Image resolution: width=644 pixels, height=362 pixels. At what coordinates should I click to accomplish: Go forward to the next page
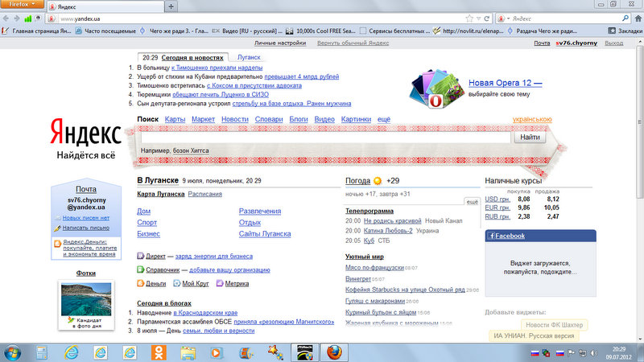coord(16,19)
